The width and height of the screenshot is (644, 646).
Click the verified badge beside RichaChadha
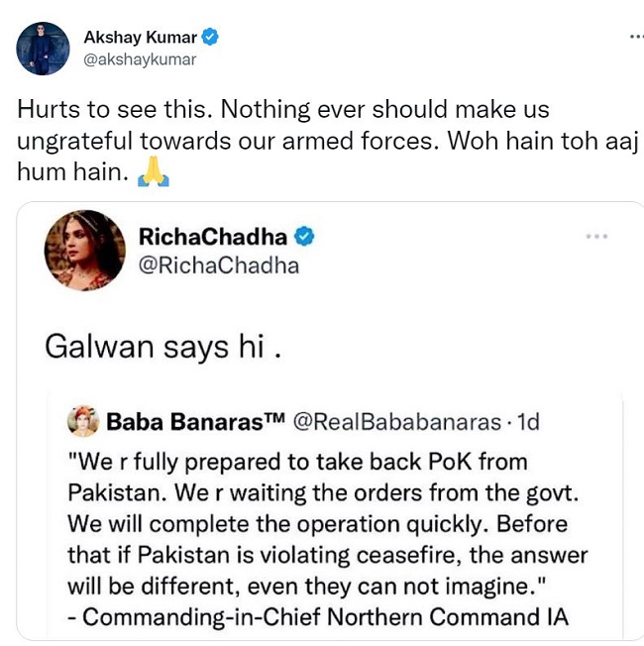coord(306,237)
